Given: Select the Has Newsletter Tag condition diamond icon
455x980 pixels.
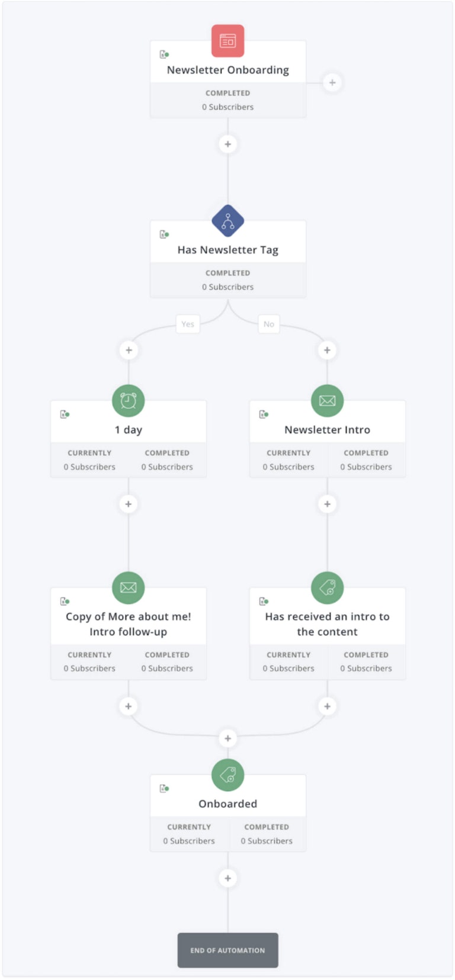Looking at the screenshot, I should pos(227,220).
